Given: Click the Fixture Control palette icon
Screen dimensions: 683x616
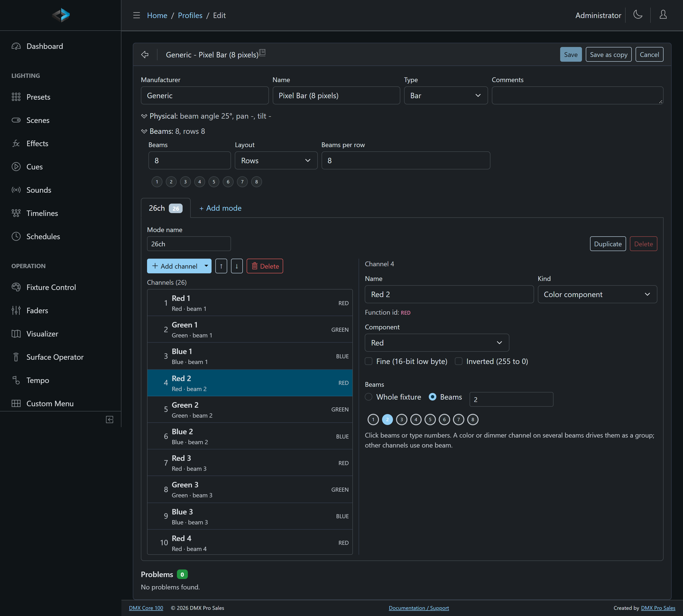Looking at the screenshot, I should (16, 287).
